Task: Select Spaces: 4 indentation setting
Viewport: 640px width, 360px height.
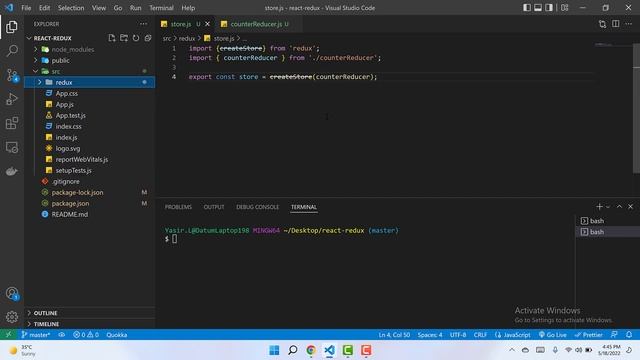Action: point(430,335)
